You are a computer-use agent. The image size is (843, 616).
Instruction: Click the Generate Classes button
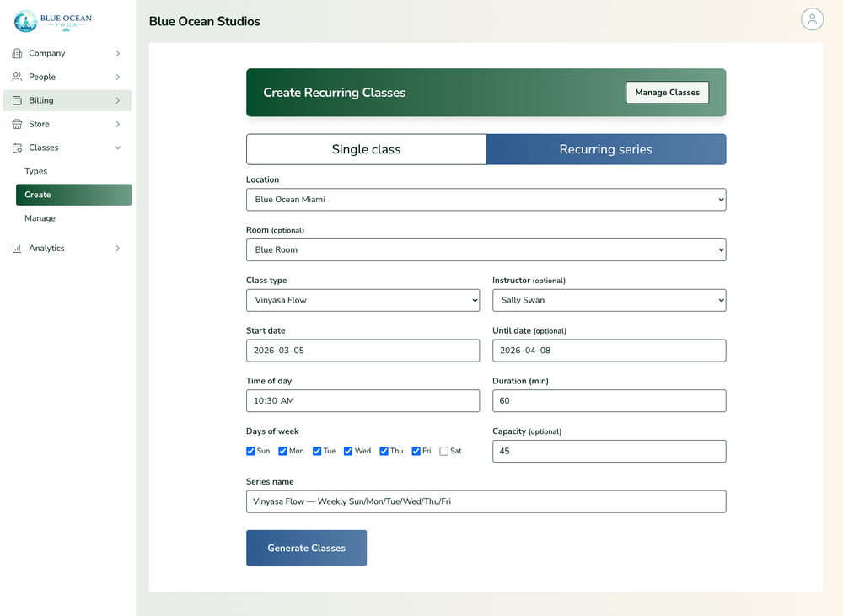click(307, 549)
